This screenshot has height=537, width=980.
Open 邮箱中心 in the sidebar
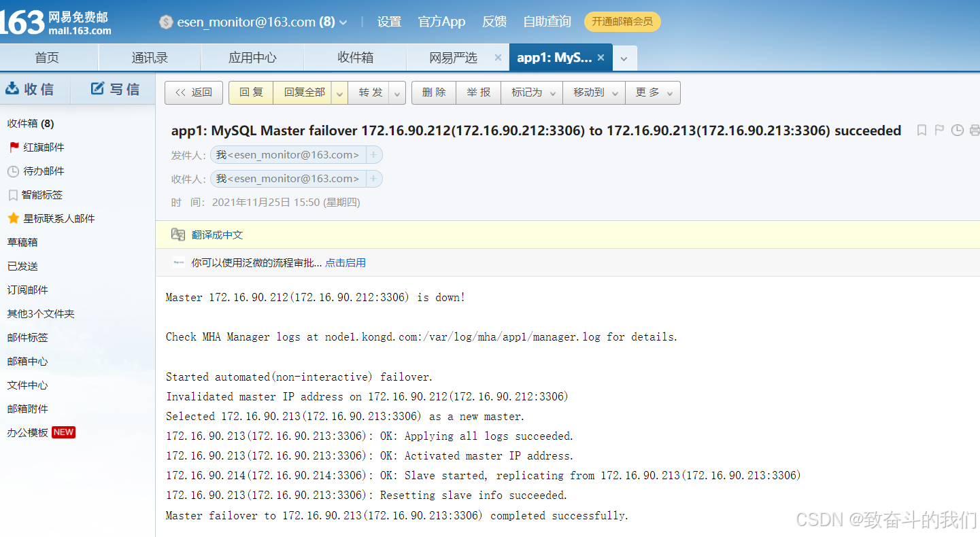(x=28, y=362)
